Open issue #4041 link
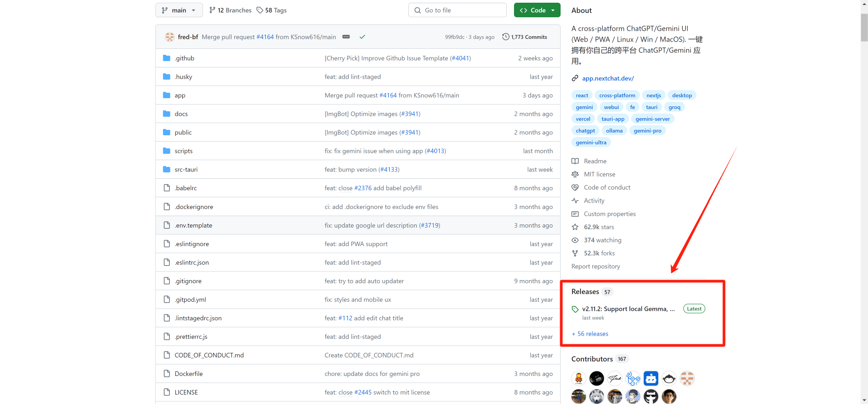This screenshot has width=868, height=404. click(460, 58)
